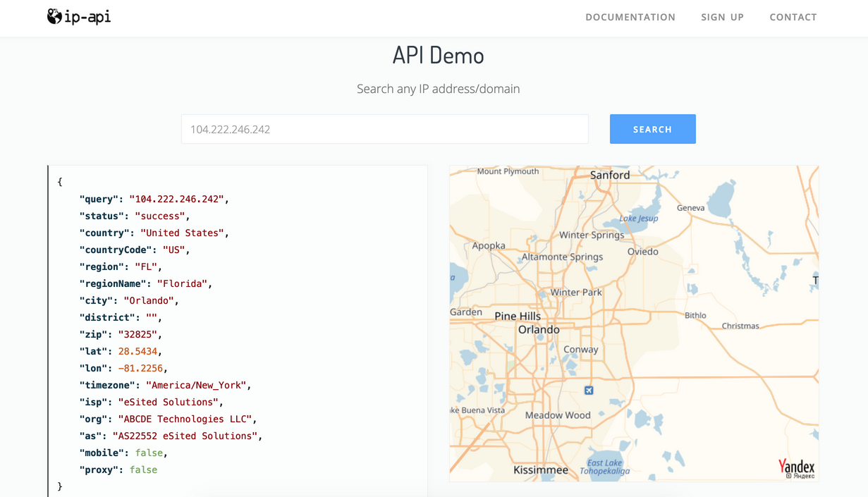Select the "success" status value
This screenshot has height=497, width=868.
point(160,216)
